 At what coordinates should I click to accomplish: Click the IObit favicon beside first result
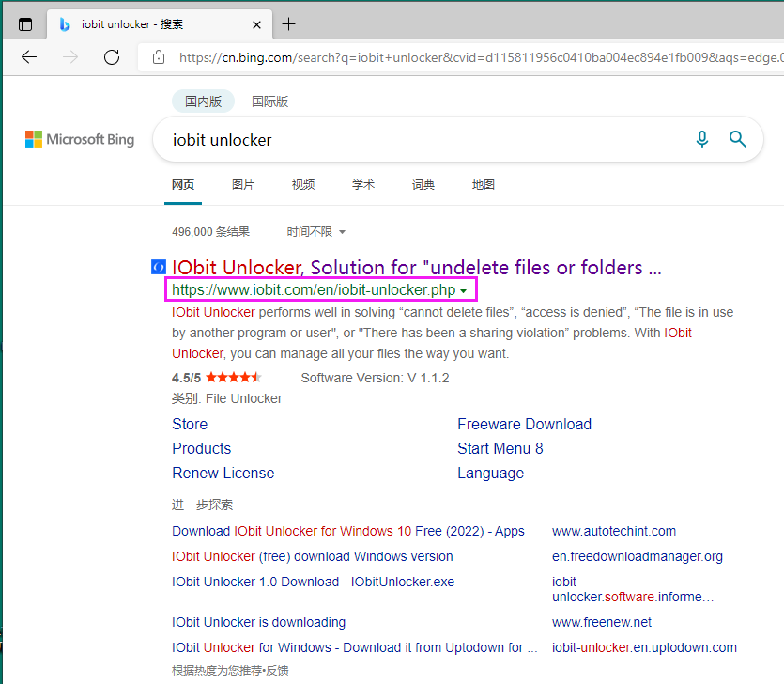(159, 268)
